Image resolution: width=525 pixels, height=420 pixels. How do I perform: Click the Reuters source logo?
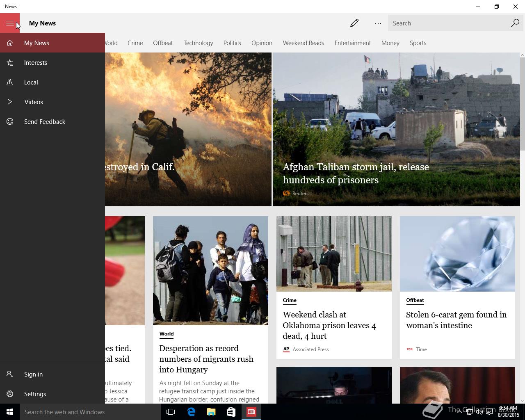point(286,193)
